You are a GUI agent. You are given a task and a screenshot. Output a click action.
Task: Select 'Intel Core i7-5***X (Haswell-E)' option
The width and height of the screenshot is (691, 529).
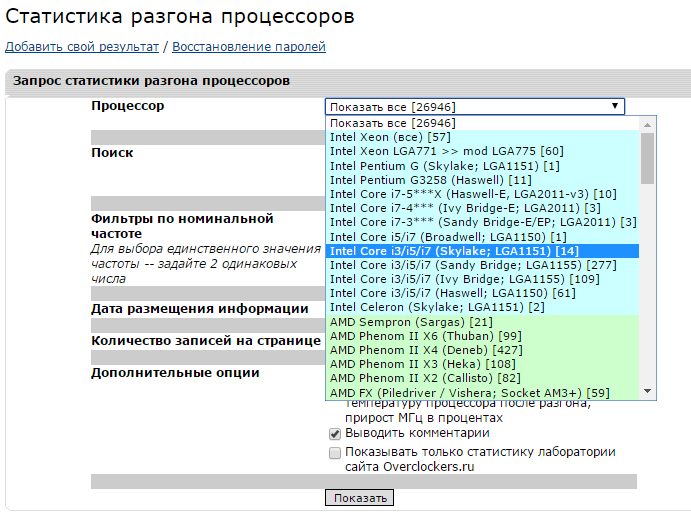pyautogui.click(x=482, y=194)
